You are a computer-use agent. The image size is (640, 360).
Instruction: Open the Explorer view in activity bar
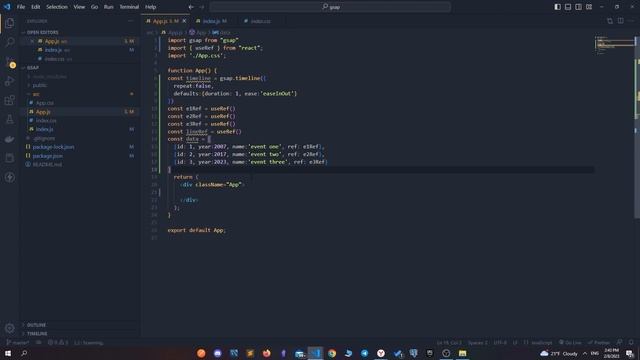pos(10,23)
